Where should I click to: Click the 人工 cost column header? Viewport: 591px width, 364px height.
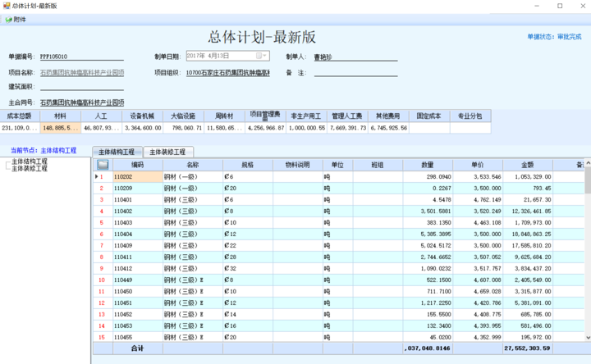(x=102, y=116)
